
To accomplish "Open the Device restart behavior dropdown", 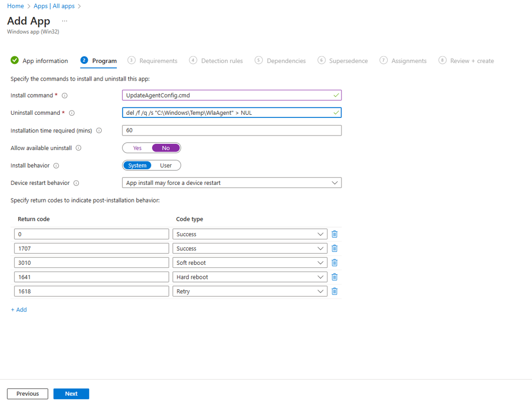I will [231, 183].
